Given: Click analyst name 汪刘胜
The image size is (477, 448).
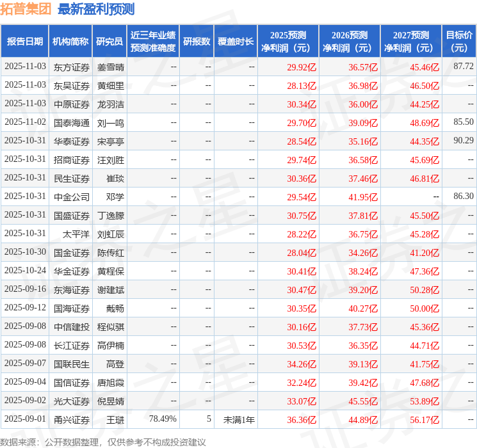Looking at the screenshot, I should [111, 160].
